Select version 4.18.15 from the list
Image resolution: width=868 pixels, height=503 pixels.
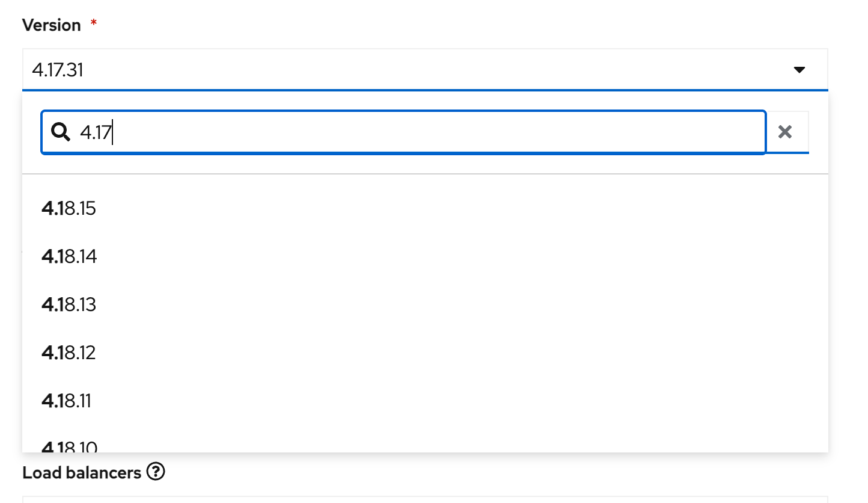[x=69, y=209]
